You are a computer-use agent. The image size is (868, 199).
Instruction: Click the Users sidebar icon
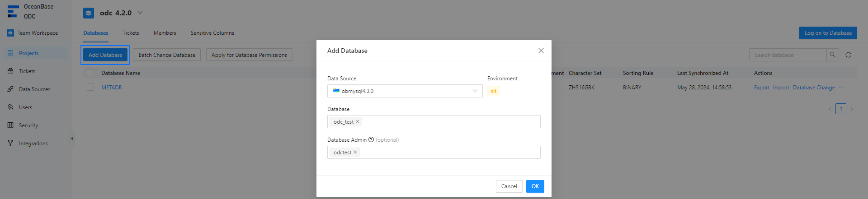[x=10, y=107]
